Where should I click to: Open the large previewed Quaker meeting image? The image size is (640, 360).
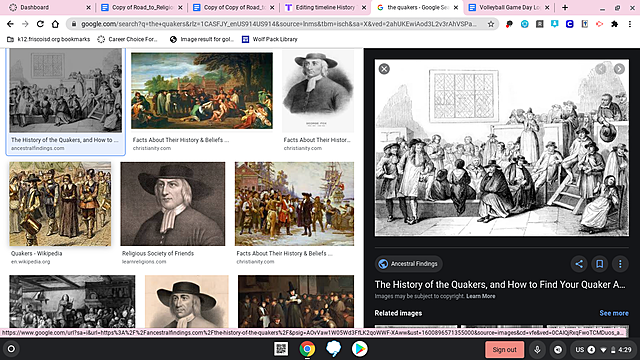(502, 148)
